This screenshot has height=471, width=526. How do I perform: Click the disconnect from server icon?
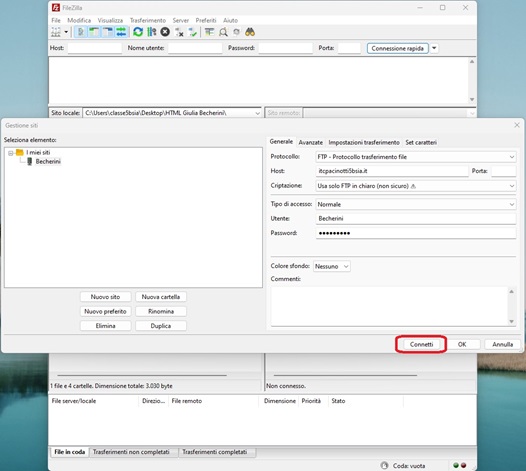pos(179,33)
